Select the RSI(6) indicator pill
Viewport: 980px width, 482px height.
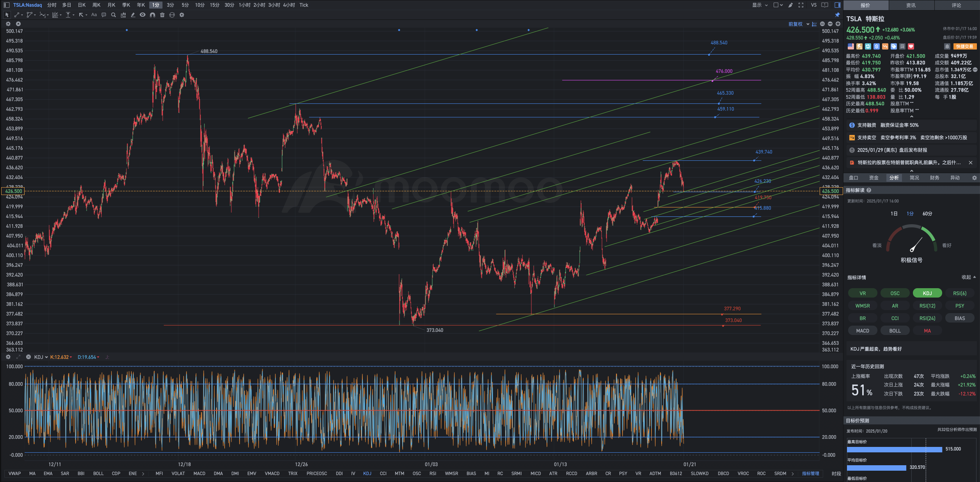click(960, 293)
